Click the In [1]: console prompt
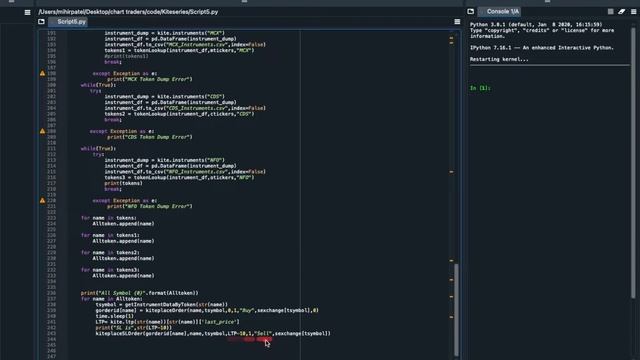Image resolution: width=640 pixels, height=360 pixels. pos(480,88)
